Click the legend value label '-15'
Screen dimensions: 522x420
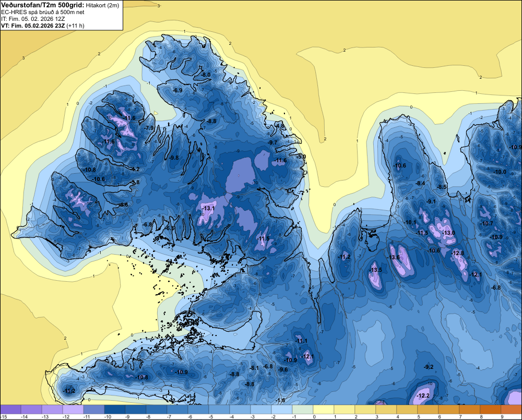[x=4, y=417]
